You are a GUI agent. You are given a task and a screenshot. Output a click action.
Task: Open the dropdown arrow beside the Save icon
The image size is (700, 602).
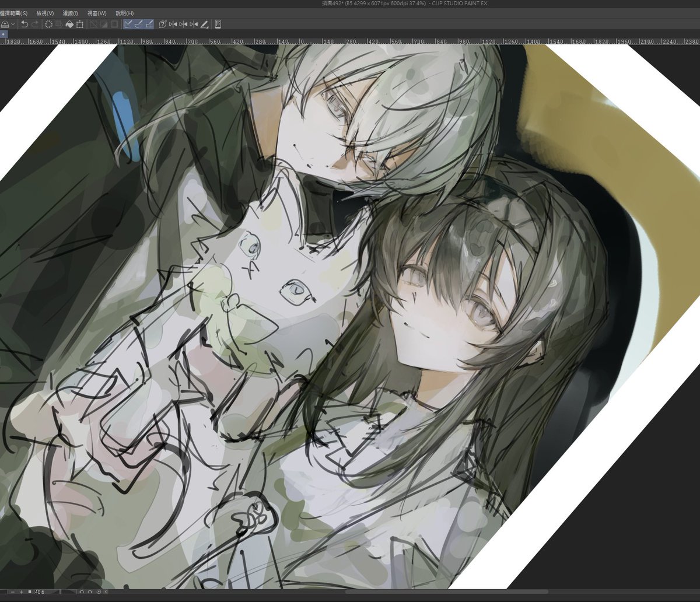tap(13, 24)
